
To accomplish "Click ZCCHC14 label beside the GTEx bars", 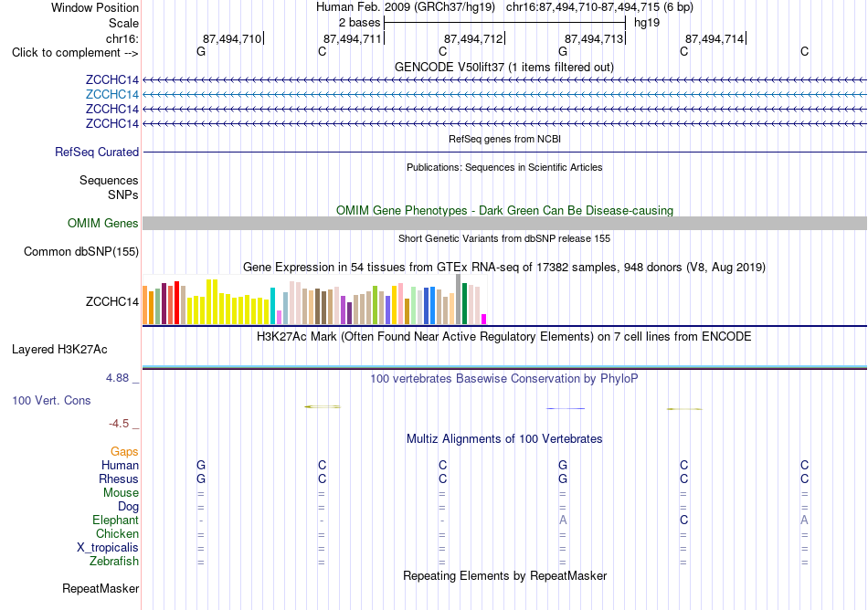I will click(x=111, y=301).
